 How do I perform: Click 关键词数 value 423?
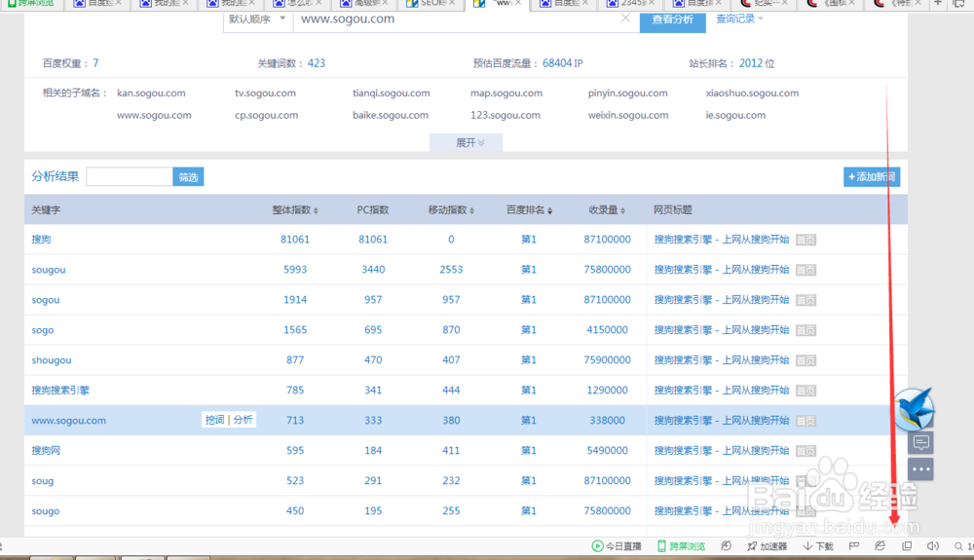[317, 63]
